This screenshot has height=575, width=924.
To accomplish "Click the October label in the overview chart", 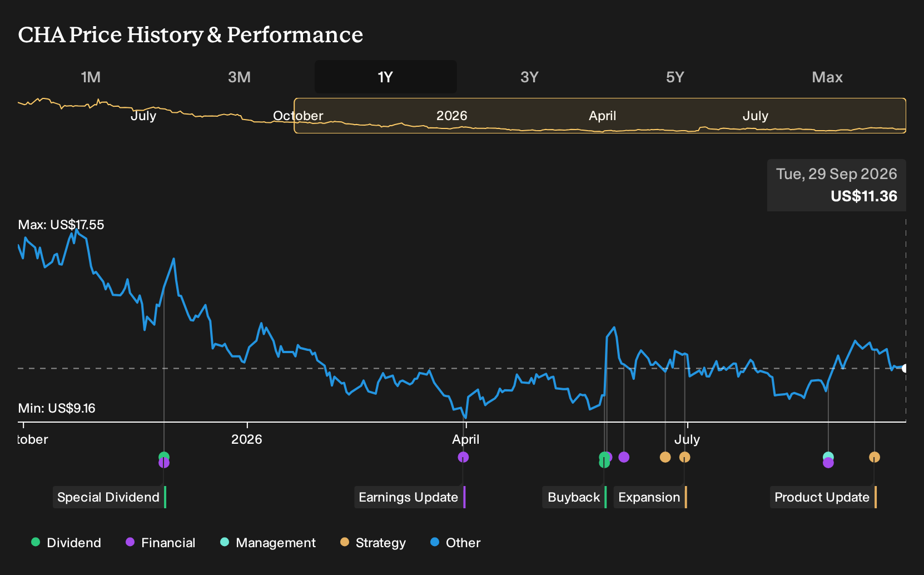I will [298, 116].
